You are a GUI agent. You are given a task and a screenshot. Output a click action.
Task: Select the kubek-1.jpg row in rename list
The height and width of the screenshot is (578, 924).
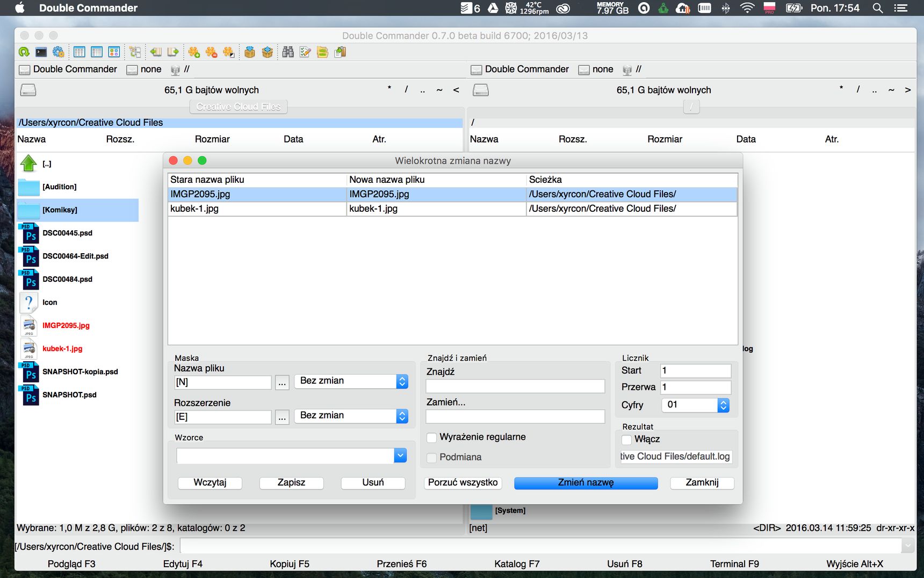(452, 209)
